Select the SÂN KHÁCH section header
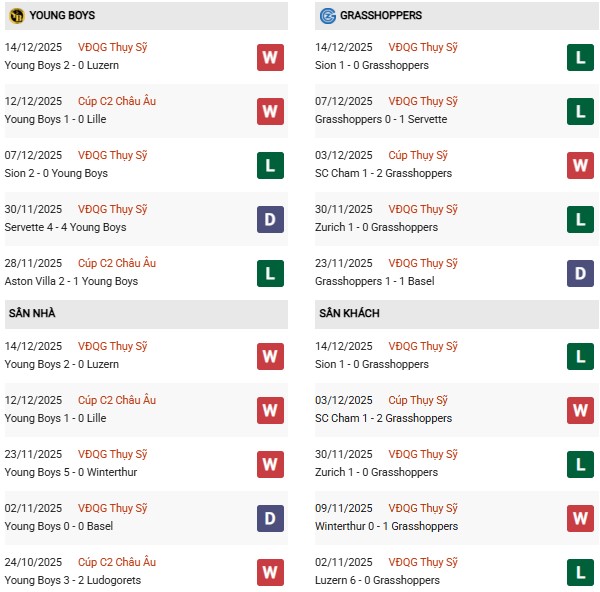600x592 pixels. tap(349, 314)
